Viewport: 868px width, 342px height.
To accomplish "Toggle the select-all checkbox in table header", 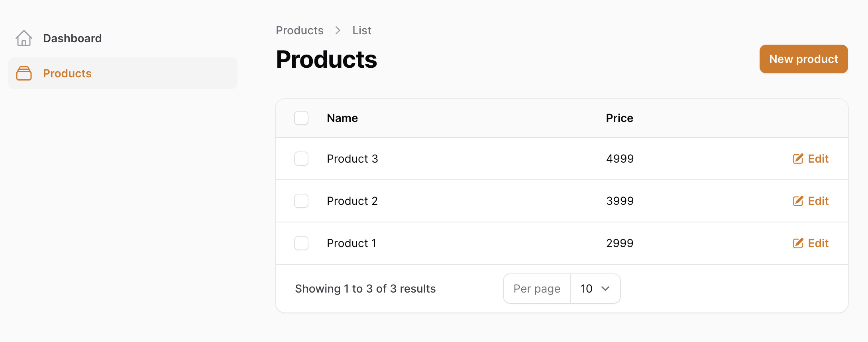I will pyautogui.click(x=301, y=118).
